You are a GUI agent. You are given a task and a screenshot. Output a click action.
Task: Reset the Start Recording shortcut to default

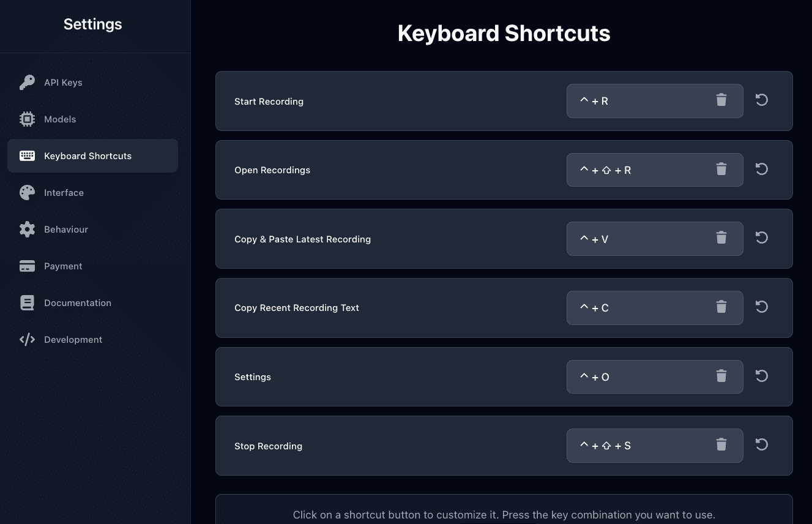tap(762, 100)
